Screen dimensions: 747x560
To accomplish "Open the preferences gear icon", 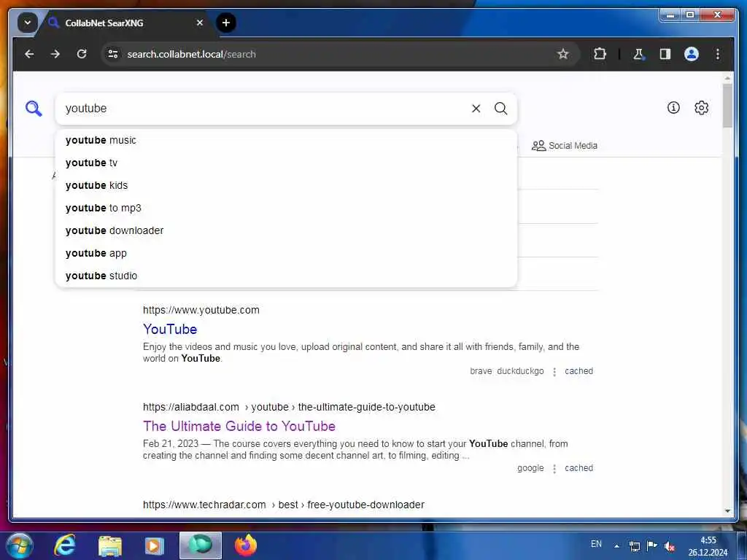I will pos(701,108).
